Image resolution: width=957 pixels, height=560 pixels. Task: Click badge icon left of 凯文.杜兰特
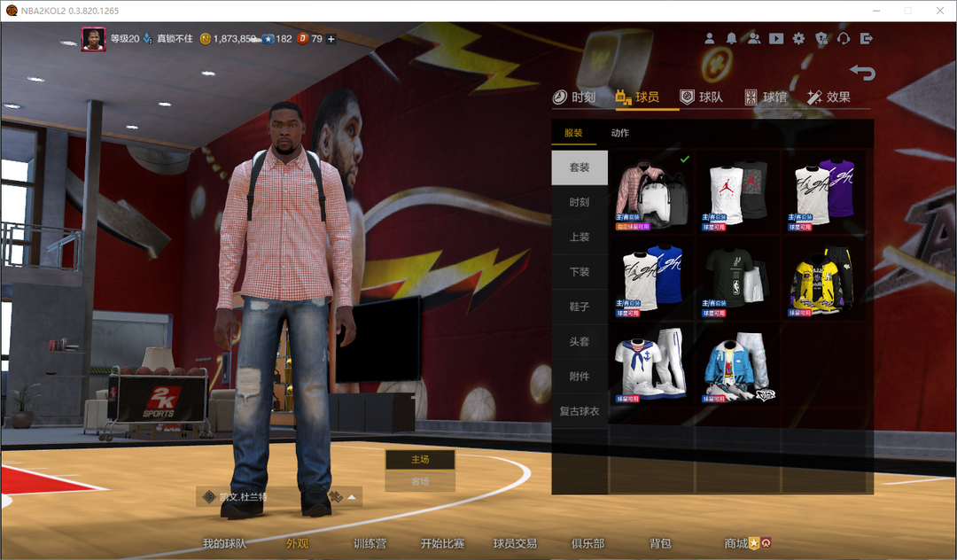tap(209, 496)
